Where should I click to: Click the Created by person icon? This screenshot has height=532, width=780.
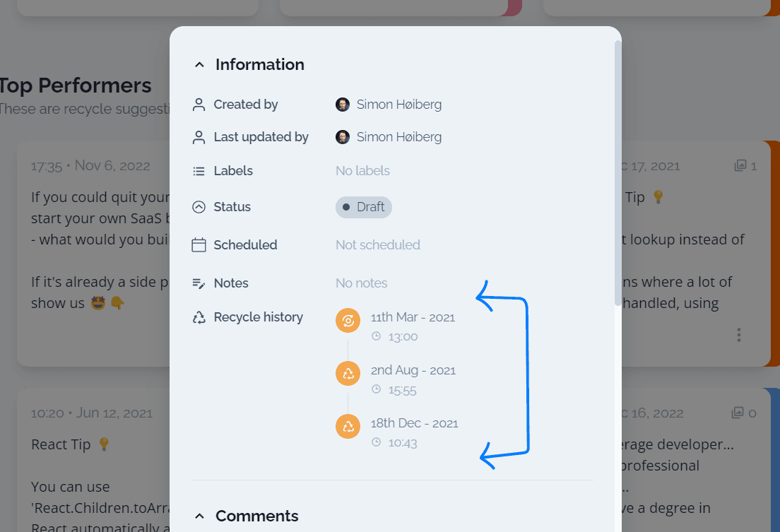(199, 105)
